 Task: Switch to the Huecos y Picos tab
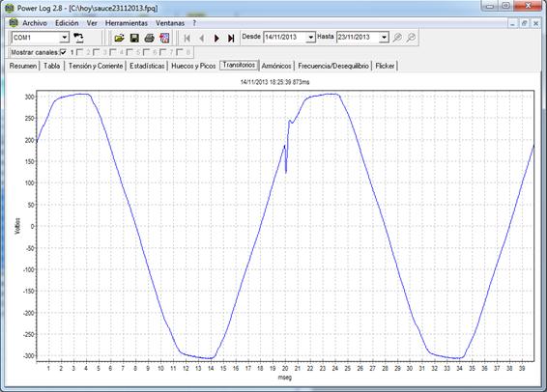click(193, 66)
